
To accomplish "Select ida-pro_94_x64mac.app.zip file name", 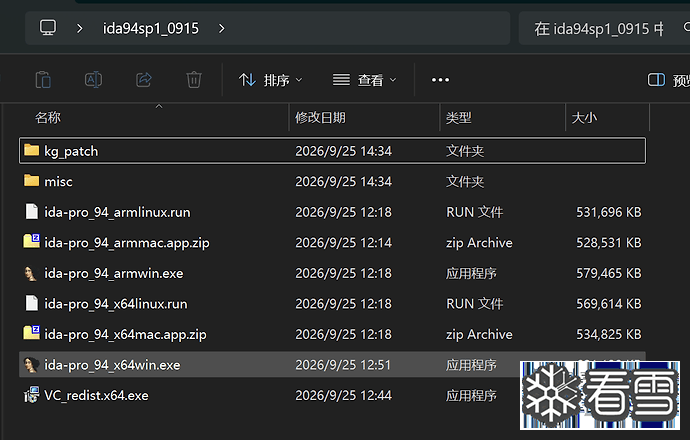I will click(125, 334).
